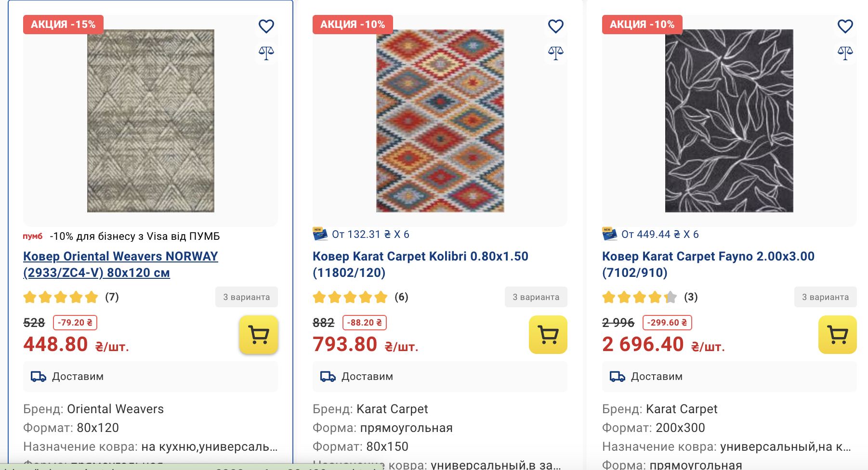Add Oriental Weavers NORWAY rug to wishlist
The image size is (868, 470).
(266, 26)
